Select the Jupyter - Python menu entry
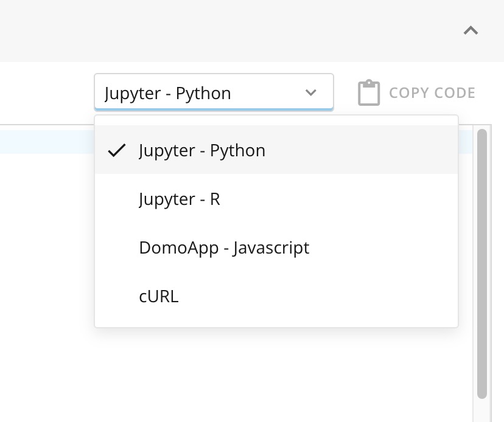Image resolution: width=504 pixels, height=422 pixels. tap(202, 150)
